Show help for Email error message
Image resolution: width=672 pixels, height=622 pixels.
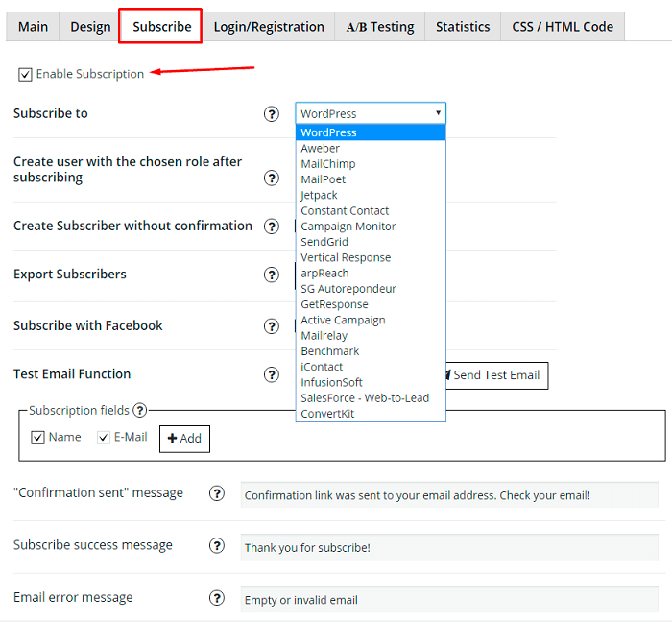[x=217, y=598]
